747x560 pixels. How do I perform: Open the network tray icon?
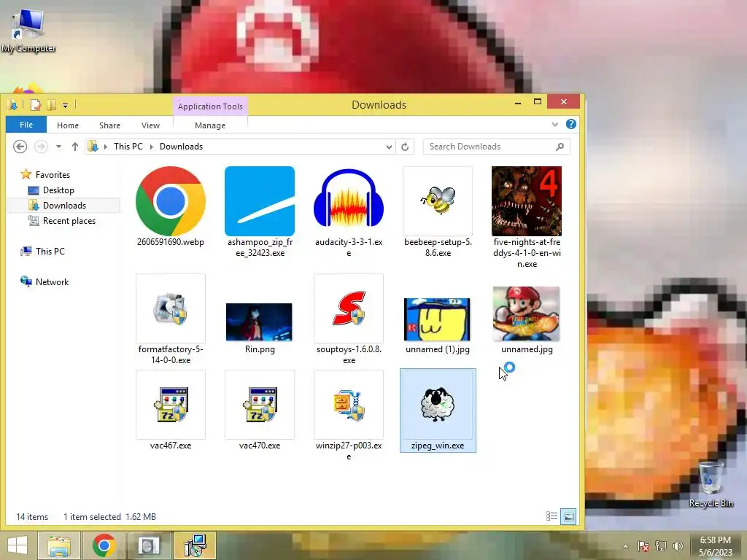[660, 546]
